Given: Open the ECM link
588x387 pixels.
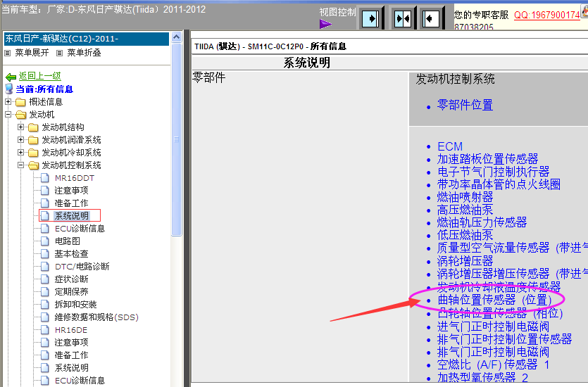Looking at the screenshot, I should (450, 146).
